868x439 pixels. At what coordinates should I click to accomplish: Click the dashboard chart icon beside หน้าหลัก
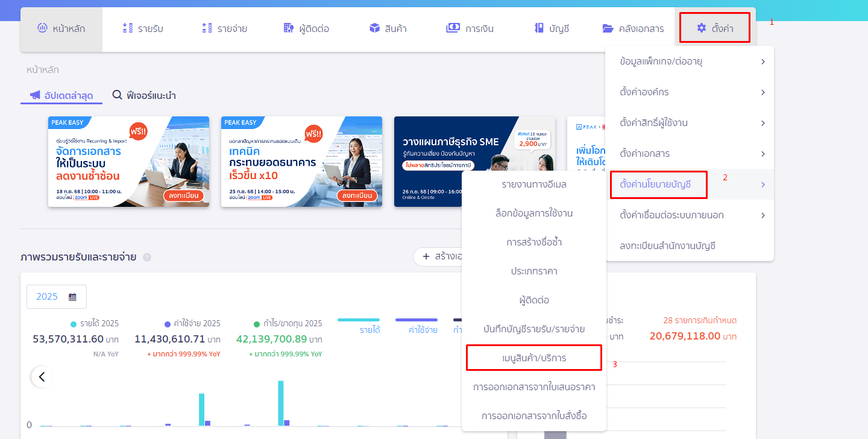click(x=42, y=28)
